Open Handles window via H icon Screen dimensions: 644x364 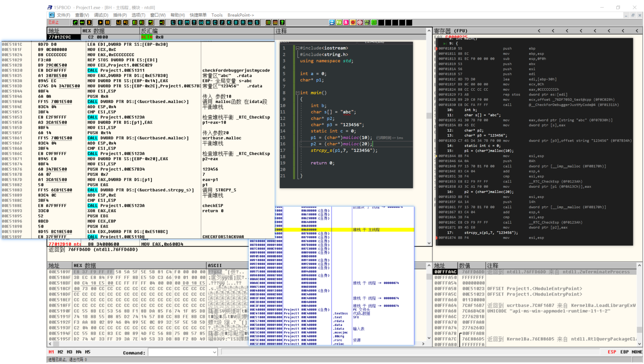[208, 22]
